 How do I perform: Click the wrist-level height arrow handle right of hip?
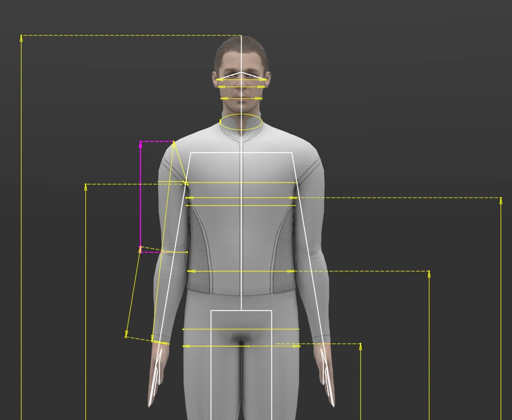click(x=361, y=347)
